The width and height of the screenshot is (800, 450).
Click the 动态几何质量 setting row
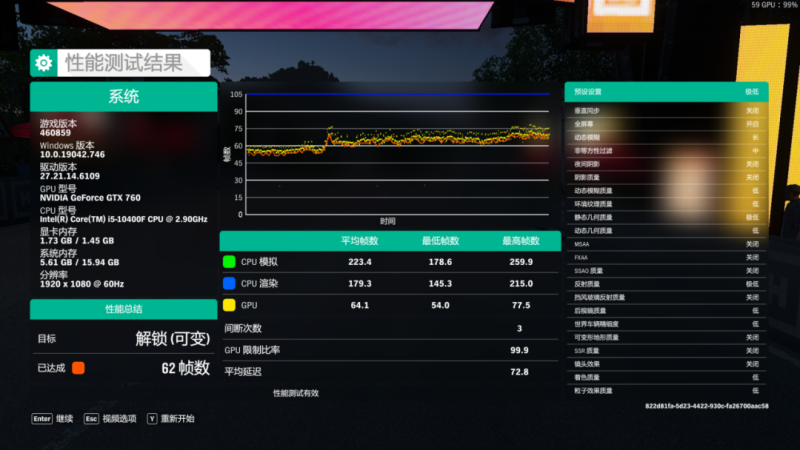pos(666,231)
